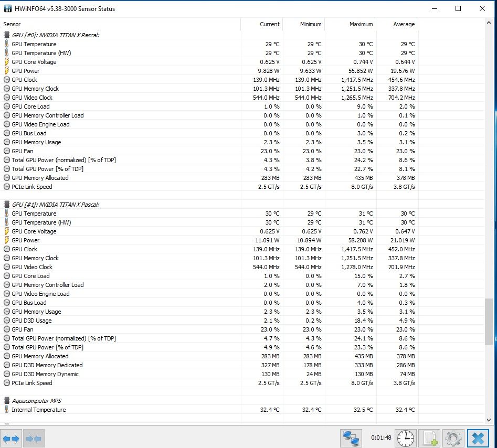Image resolution: width=497 pixels, height=448 pixels.
Task: Click the chip icon beside Aquacomputer MPS
Action: pyautogui.click(x=6, y=400)
